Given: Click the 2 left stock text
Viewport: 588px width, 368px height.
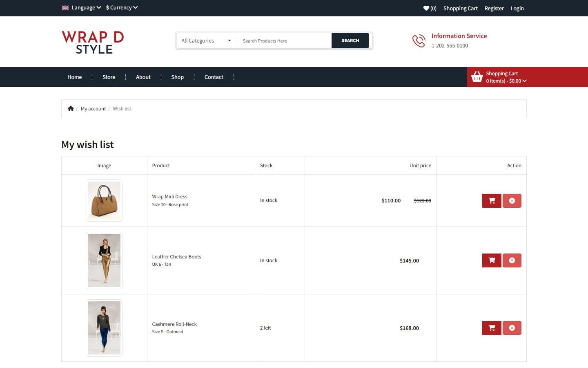Looking at the screenshot, I should [x=265, y=328].
